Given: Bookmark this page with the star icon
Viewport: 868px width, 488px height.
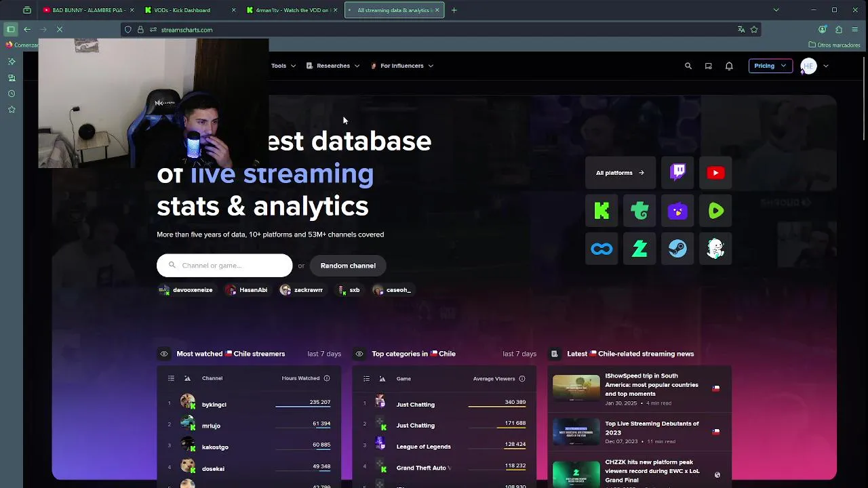Looking at the screenshot, I should pyautogui.click(x=754, y=29).
